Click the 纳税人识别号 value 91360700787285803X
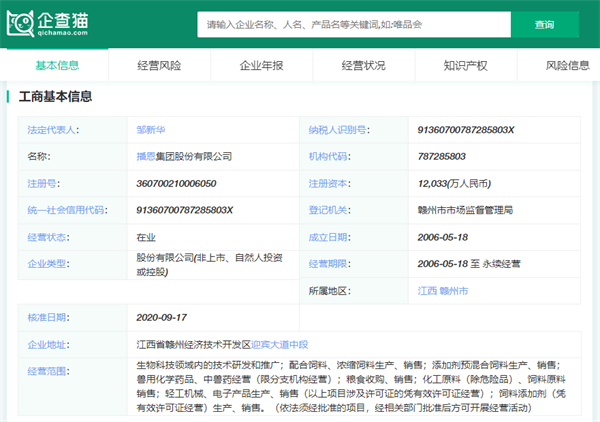The image size is (600, 422). 465,130
